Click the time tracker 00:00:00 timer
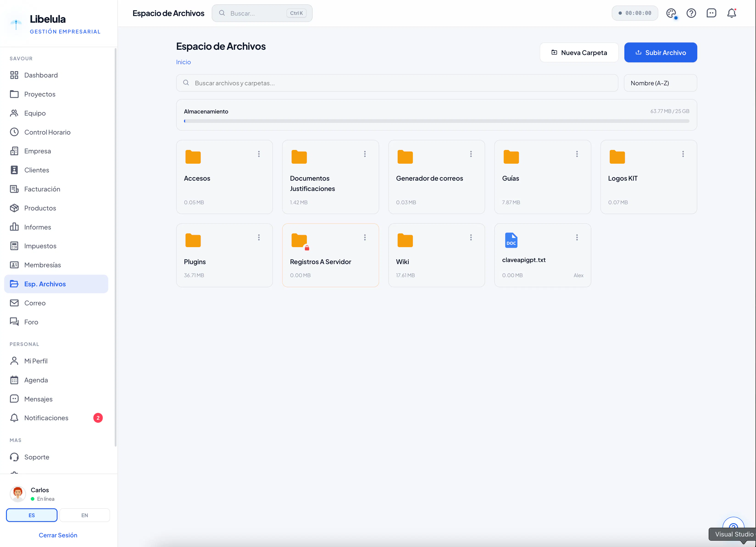 coord(635,13)
